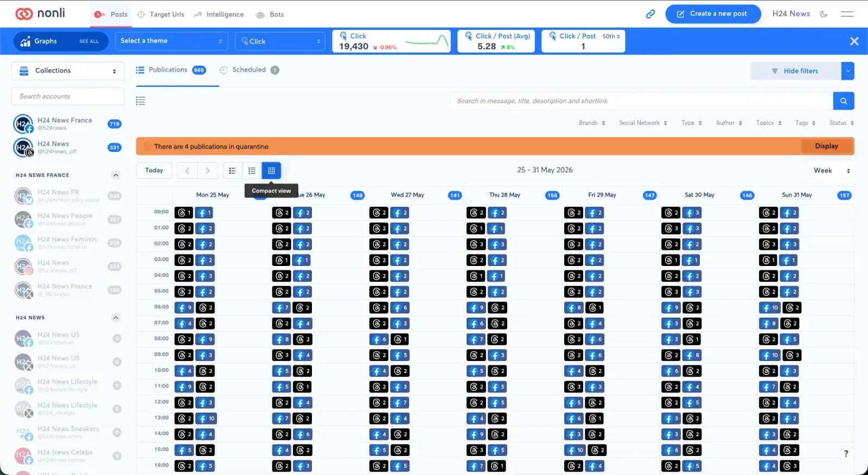Click the Today button
868x475 pixels.
(x=154, y=170)
